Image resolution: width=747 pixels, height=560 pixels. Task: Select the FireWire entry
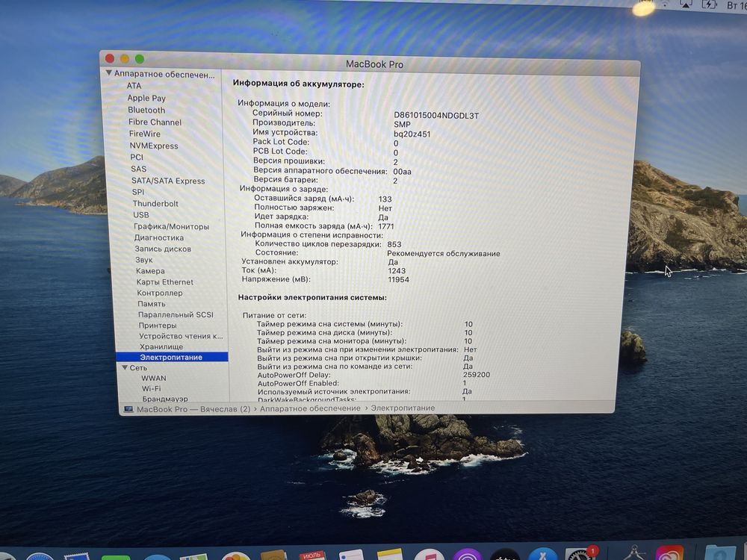click(x=145, y=134)
